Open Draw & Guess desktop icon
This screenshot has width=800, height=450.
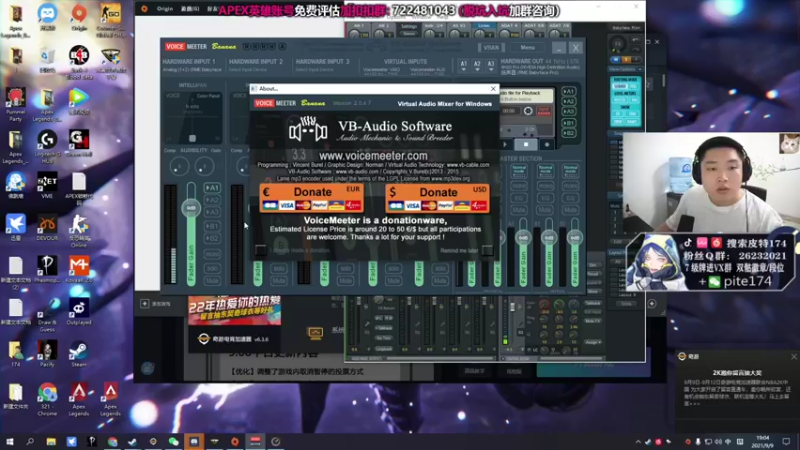(x=47, y=315)
